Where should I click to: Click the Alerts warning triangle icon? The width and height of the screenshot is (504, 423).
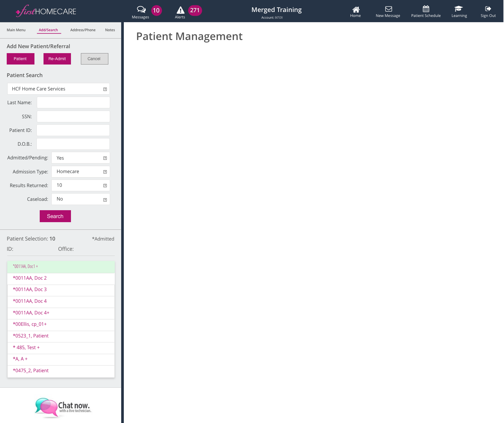point(180,10)
